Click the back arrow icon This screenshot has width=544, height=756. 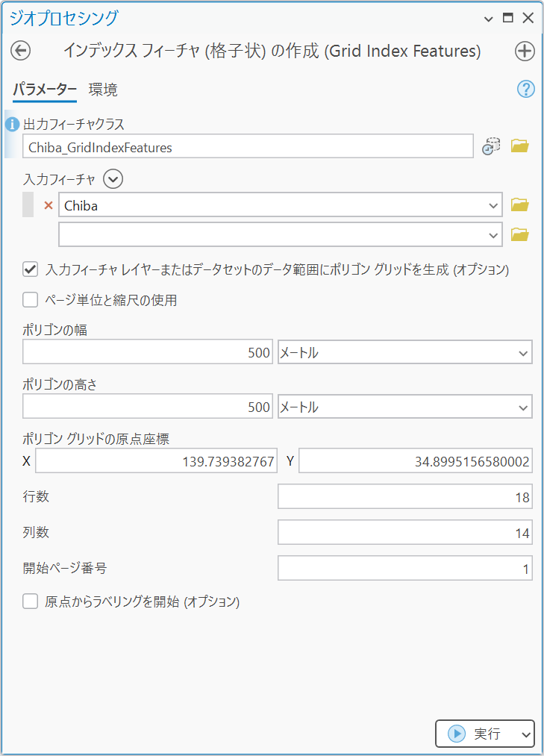(20, 51)
